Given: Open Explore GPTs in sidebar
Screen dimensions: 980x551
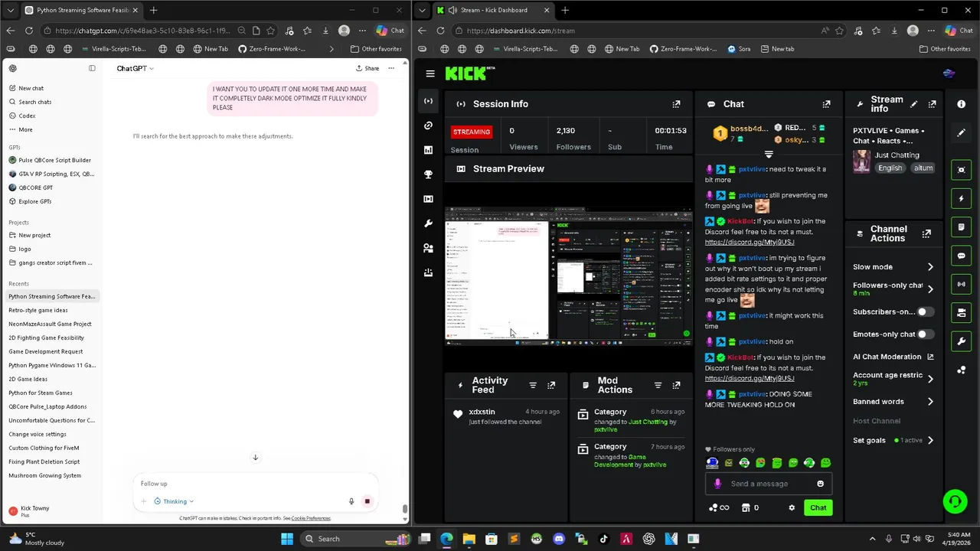Looking at the screenshot, I should pyautogui.click(x=34, y=201).
